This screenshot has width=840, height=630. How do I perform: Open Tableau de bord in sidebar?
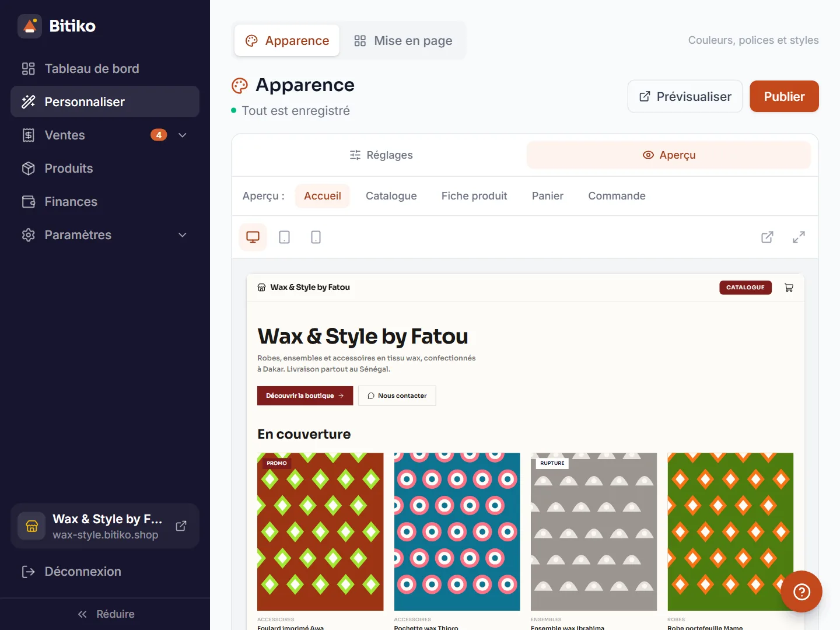pos(105,69)
